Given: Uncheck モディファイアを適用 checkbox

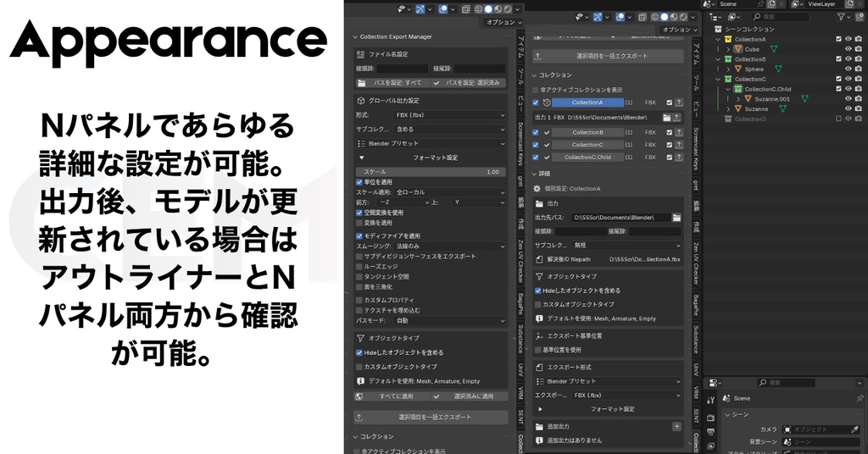Looking at the screenshot, I should [x=359, y=235].
